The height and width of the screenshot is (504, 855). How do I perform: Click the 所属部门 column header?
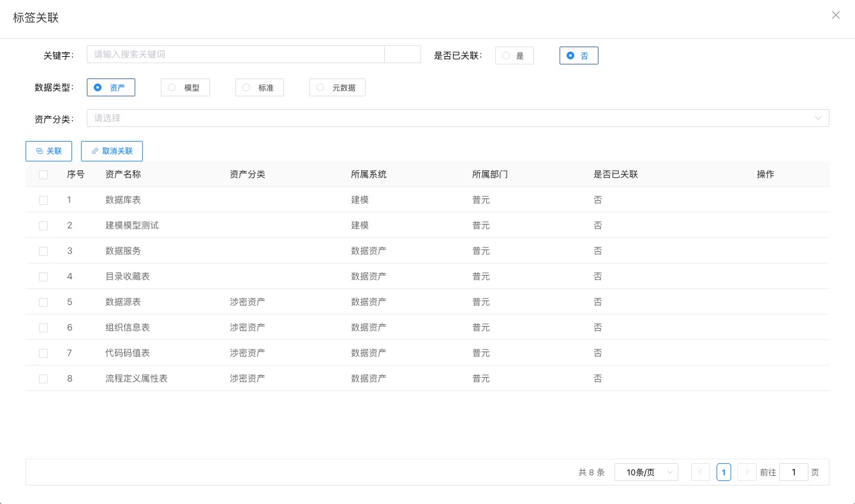[x=490, y=174]
